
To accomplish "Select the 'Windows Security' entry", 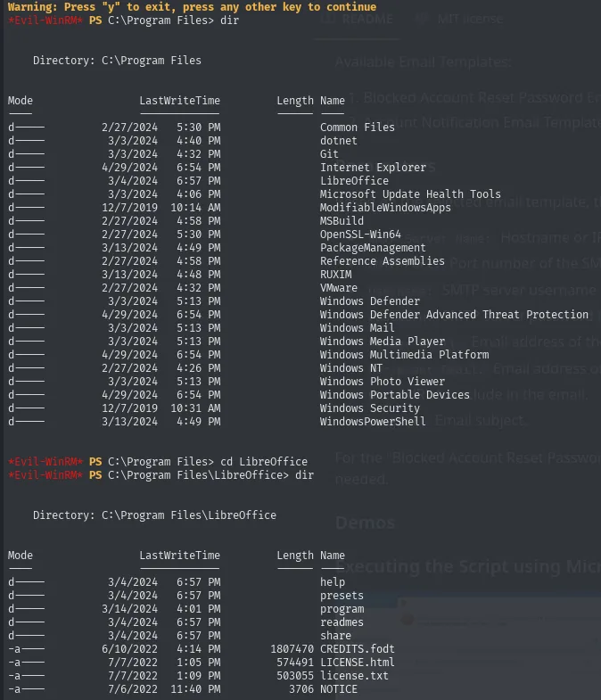I will pos(370,408).
